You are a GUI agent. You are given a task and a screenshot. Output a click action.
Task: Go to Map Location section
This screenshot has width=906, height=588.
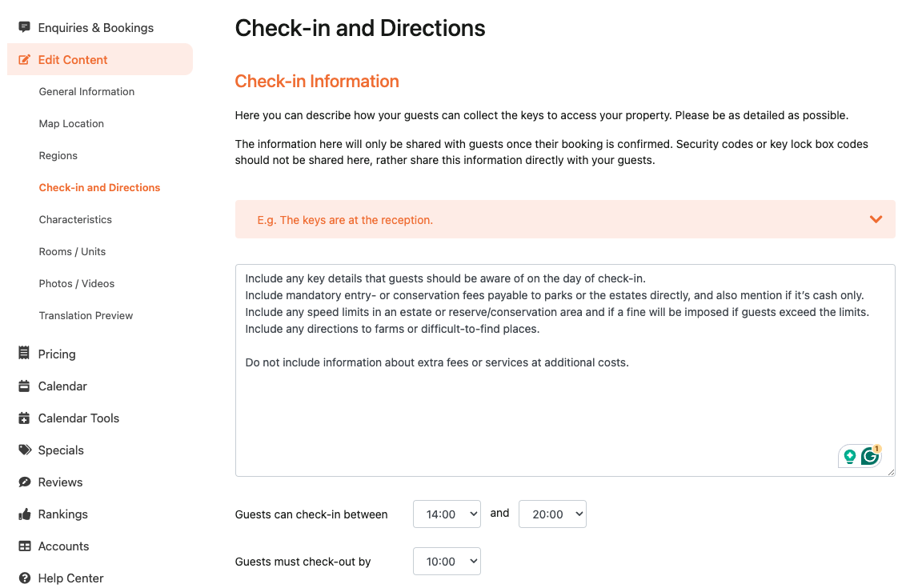[72, 124]
